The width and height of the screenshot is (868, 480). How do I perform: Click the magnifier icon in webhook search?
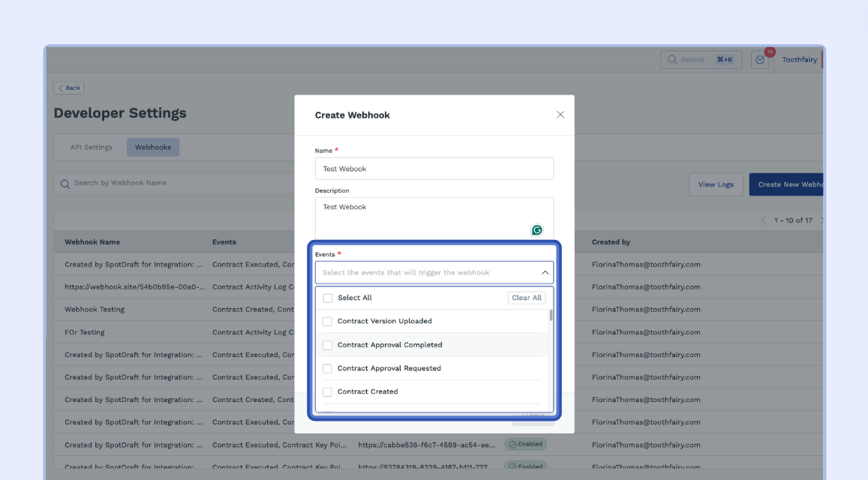pyautogui.click(x=65, y=184)
